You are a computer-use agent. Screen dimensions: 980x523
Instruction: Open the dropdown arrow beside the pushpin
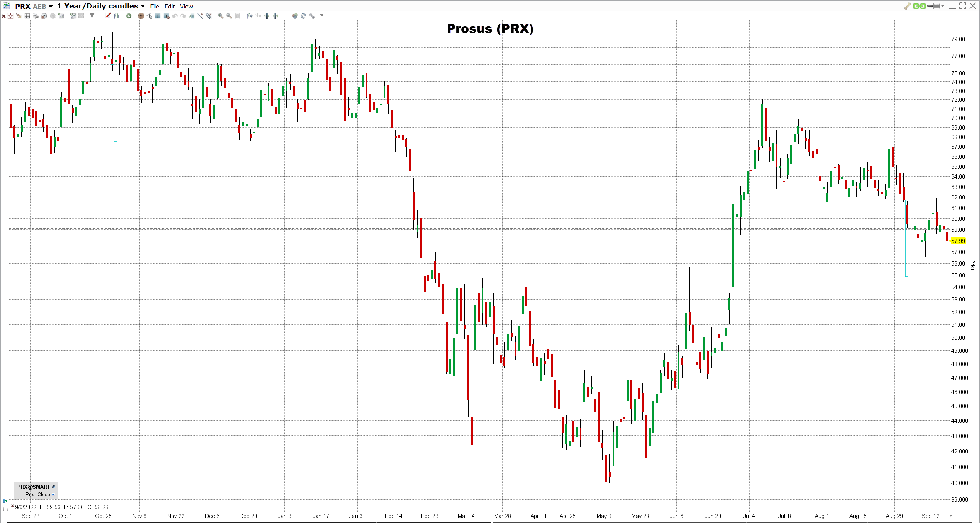point(942,6)
